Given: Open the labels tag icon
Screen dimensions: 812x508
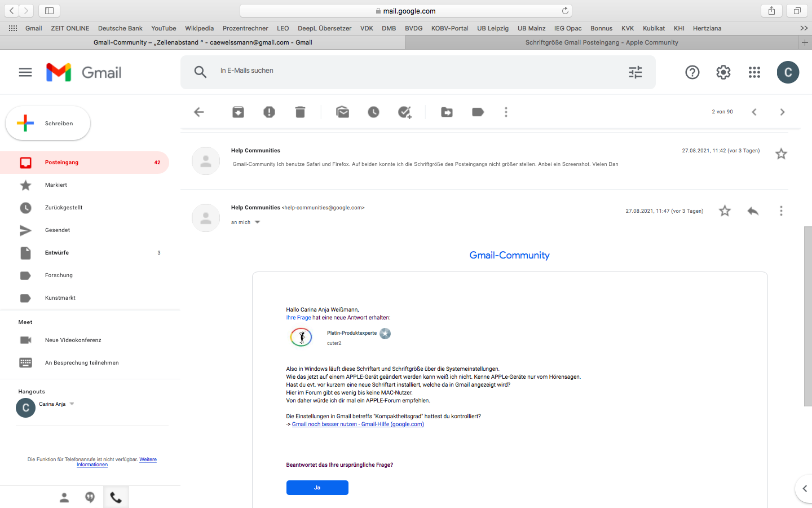Looking at the screenshot, I should click(x=478, y=112).
